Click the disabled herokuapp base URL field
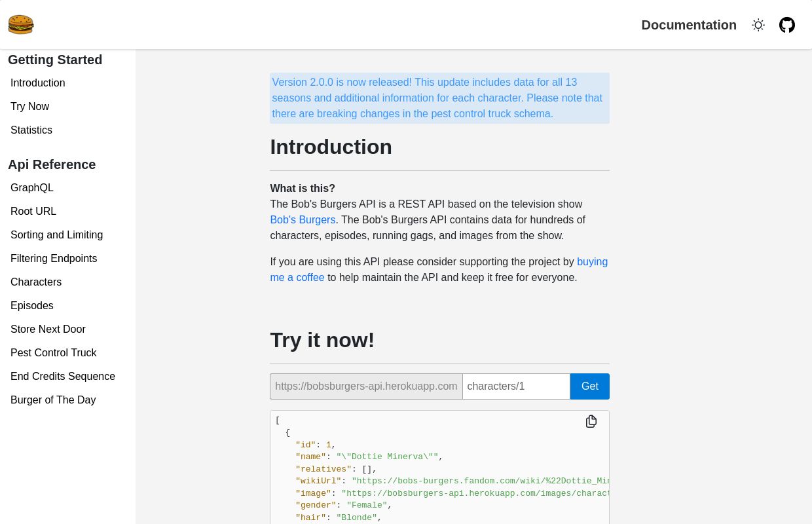 point(366,386)
